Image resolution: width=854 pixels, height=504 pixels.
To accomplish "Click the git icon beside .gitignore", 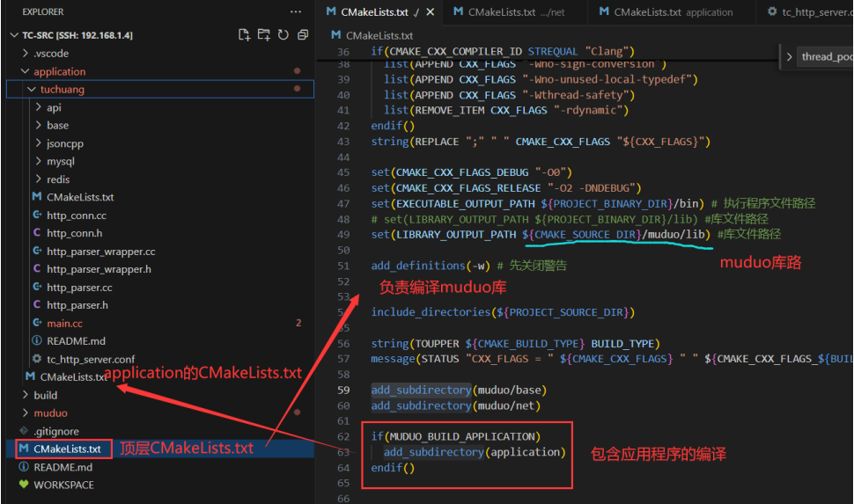I will [x=24, y=430].
